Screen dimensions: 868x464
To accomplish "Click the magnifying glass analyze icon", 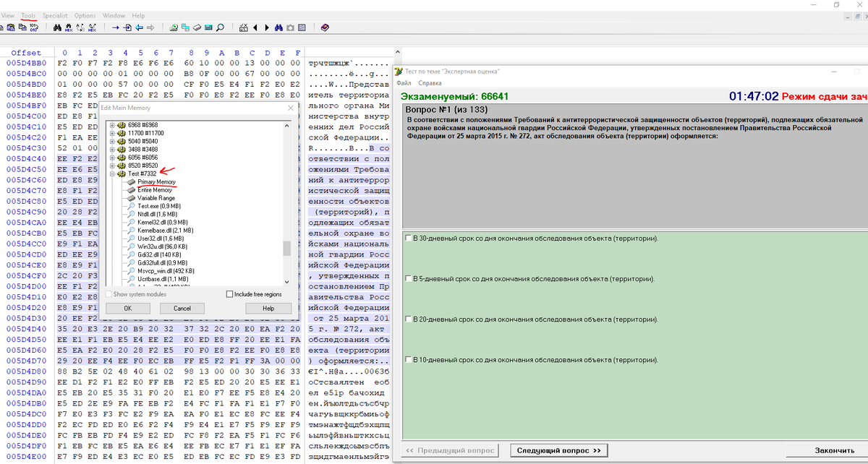I will tap(220, 27).
